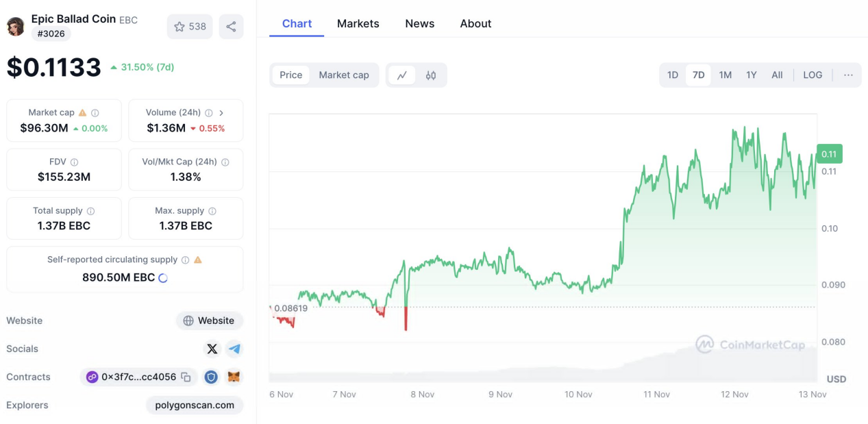868x424 pixels.
Task: Switch to the Chart tab
Action: (x=297, y=23)
